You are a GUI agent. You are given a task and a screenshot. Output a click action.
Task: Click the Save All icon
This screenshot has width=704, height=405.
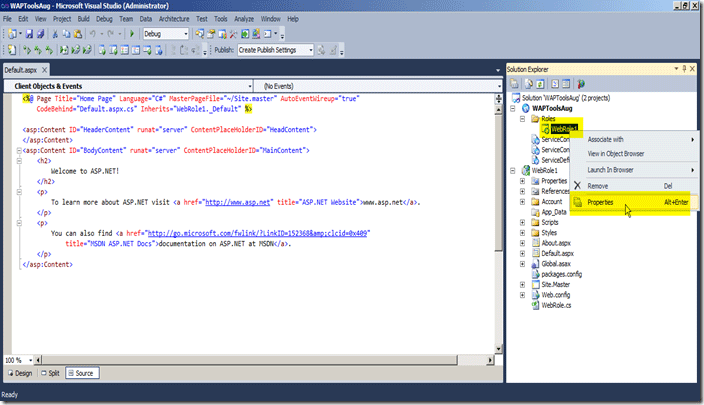click(40, 34)
